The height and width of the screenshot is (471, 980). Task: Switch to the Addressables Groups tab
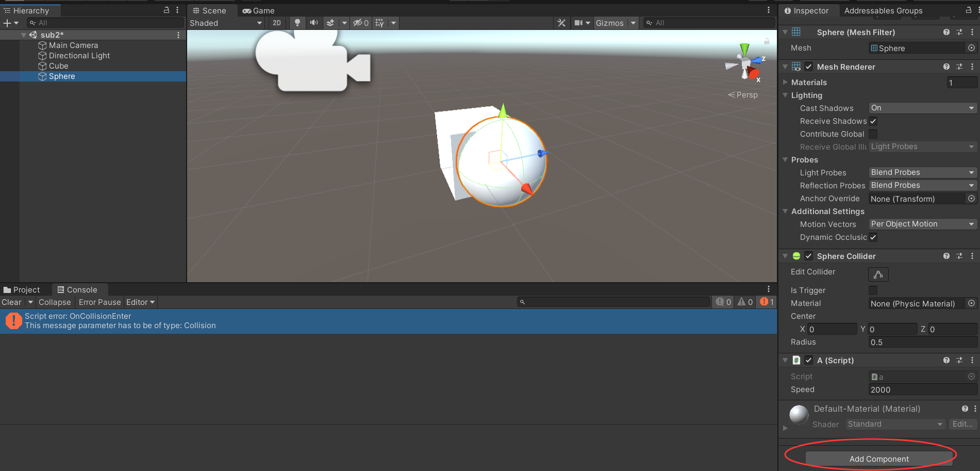click(x=883, y=10)
